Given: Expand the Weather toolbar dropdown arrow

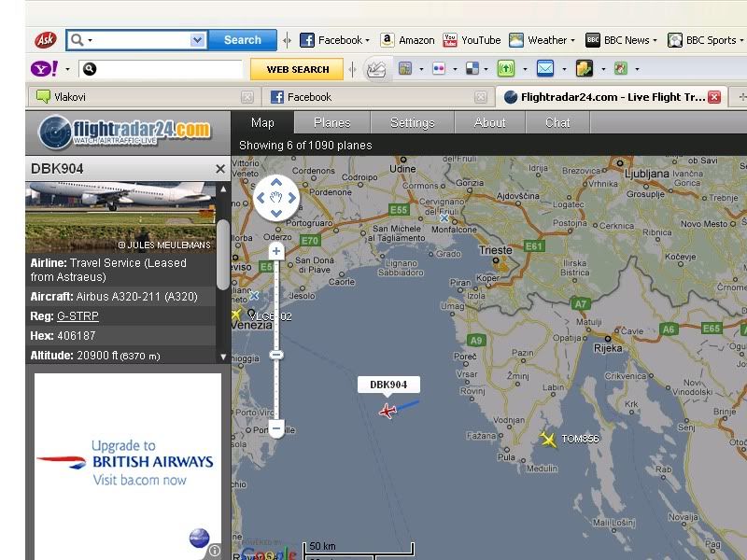Looking at the screenshot, I should [x=572, y=40].
